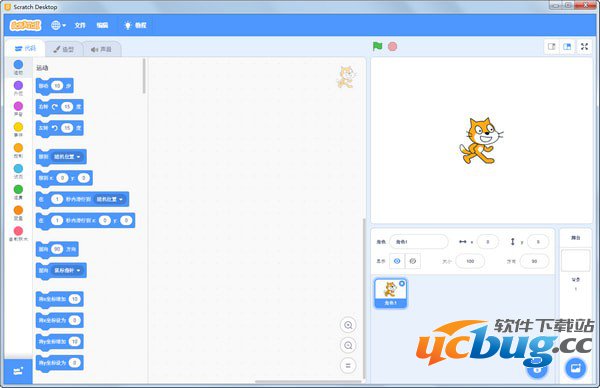Switch to the Costumes tab with brush icon
The image size is (600, 388).
click(64, 49)
